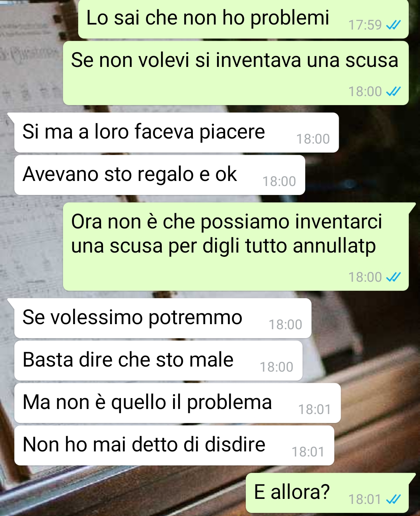Tap 18:00 timestamp beside 'Basta dire che sto male'
Image resolution: width=420 pixels, height=516 pixels.
[276, 367]
